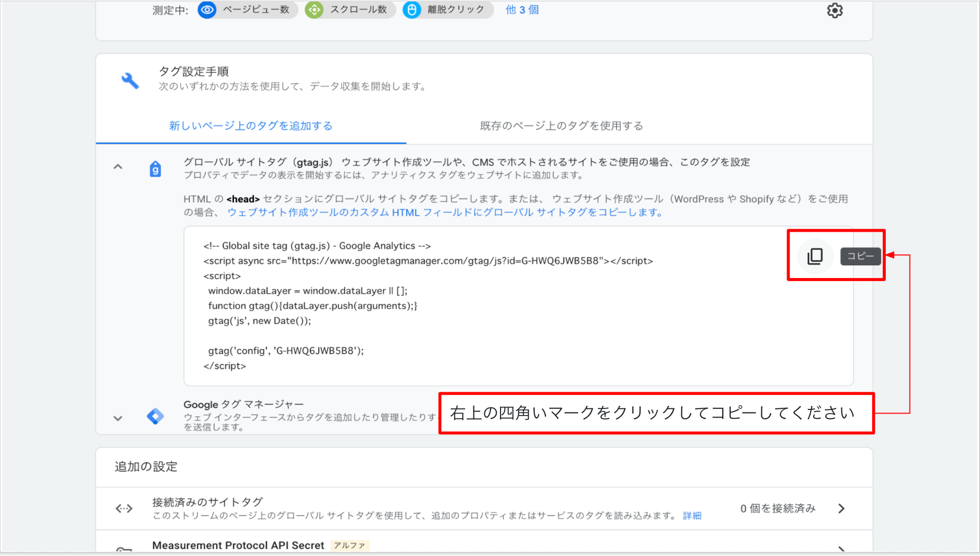Click the gtag.js blue tag icon
This screenshot has height=556, width=980.
(155, 169)
